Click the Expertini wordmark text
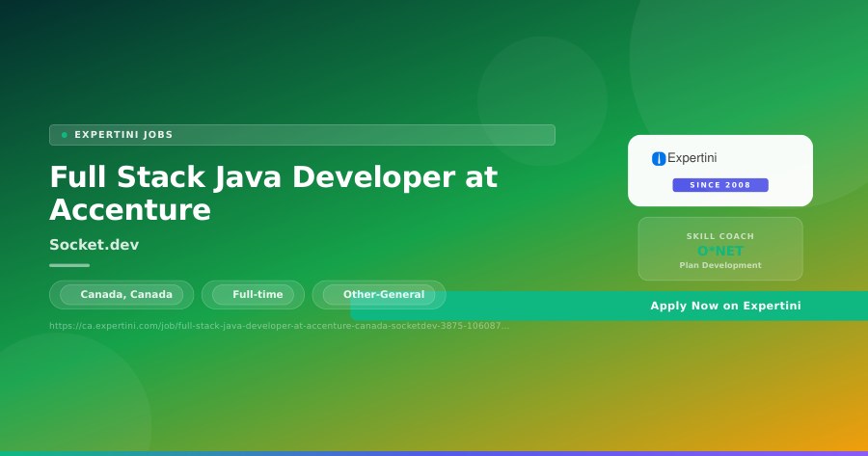 tap(692, 158)
